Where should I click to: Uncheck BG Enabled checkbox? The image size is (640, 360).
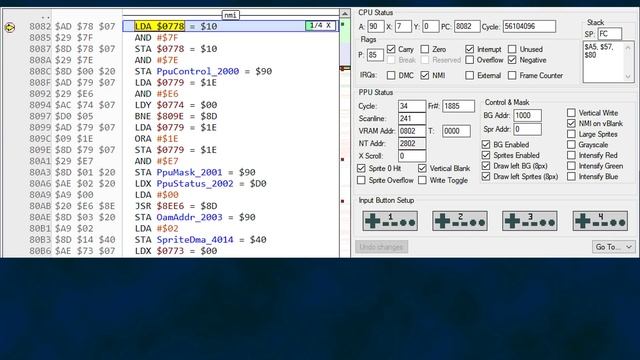(x=486, y=144)
